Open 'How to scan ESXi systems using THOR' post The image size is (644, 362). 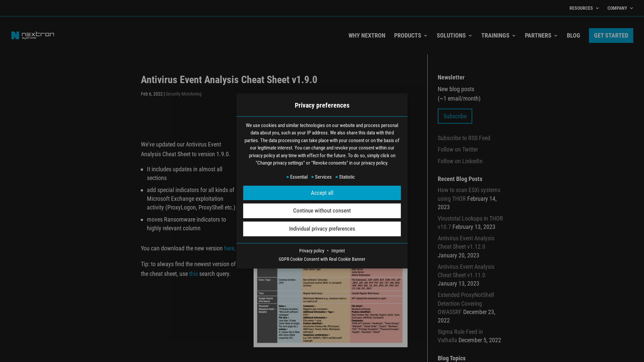click(x=469, y=194)
